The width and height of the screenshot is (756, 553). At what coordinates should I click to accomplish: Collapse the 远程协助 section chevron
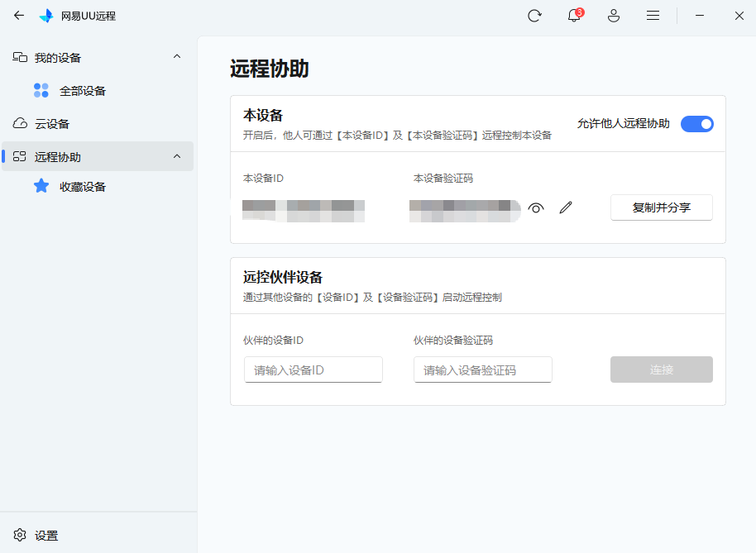pos(177,156)
